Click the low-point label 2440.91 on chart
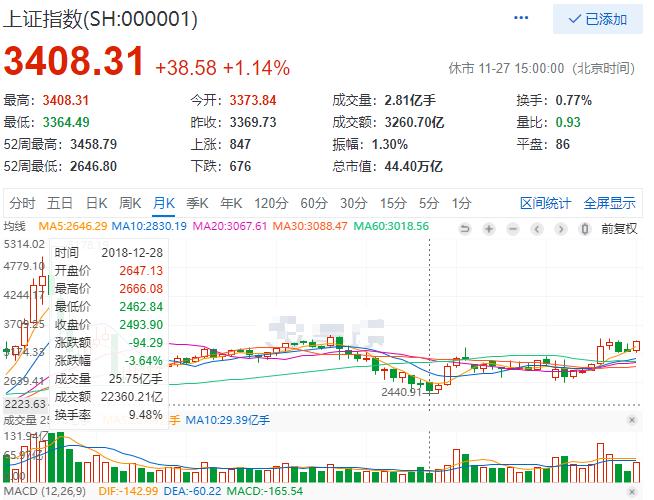The image size is (654, 500). (x=401, y=392)
